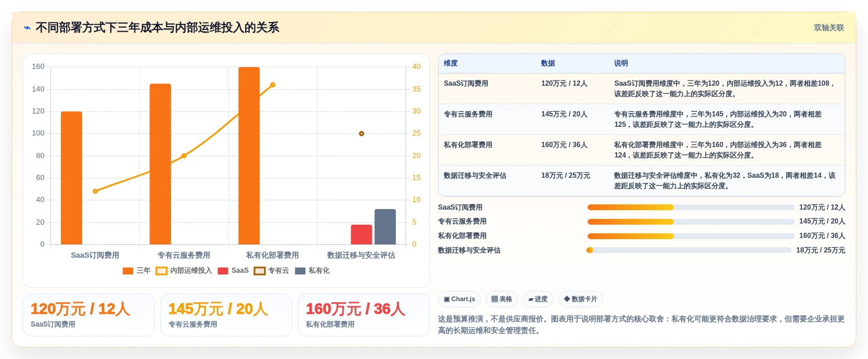Viewport: 868px width, 359px height.
Task: Toggle the 私有化 legend item
Action: click(312, 270)
